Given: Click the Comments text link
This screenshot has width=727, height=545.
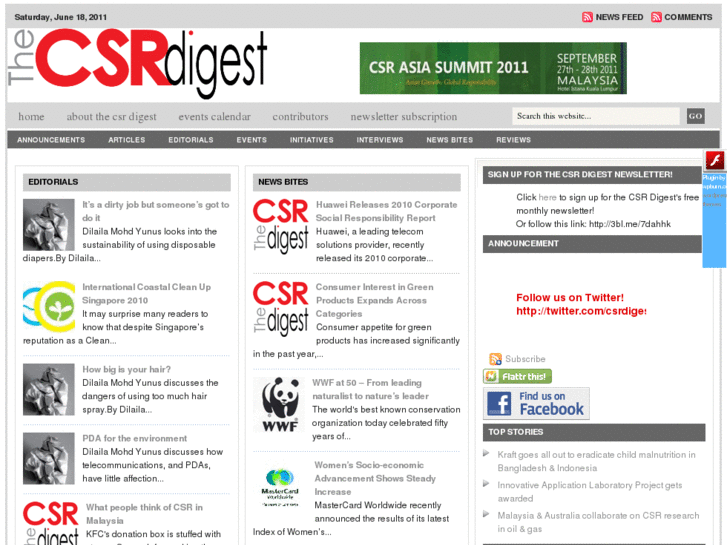Looking at the screenshot, I should pyautogui.click(x=688, y=17).
